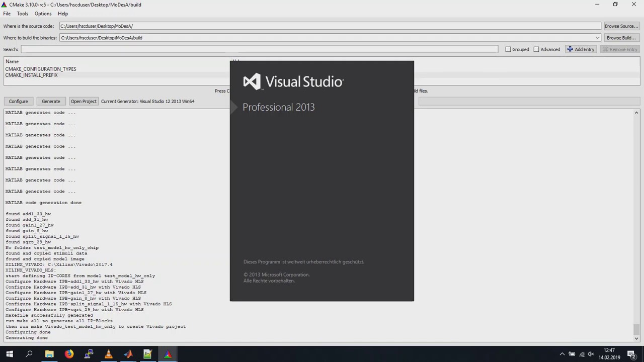Focus the Search input field

[x=259, y=49]
